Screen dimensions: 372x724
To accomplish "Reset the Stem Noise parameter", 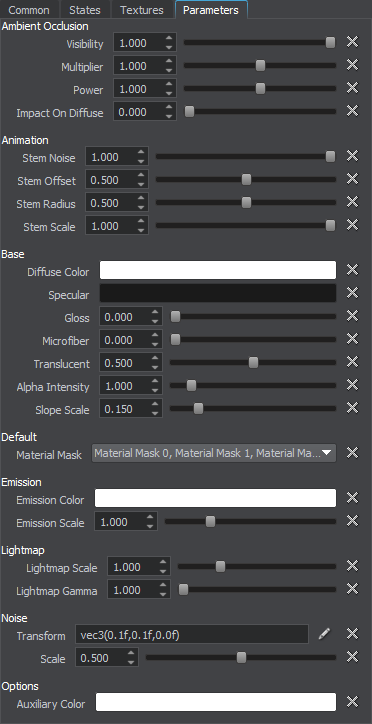I will (352, 156).
